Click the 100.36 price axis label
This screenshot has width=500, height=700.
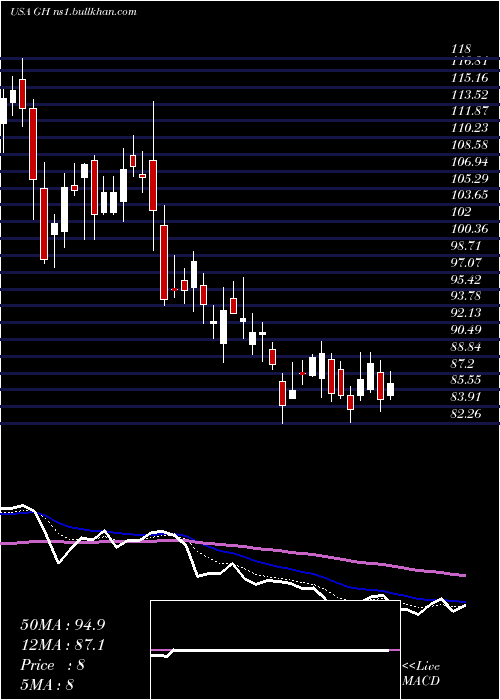[x=470, y=229]
